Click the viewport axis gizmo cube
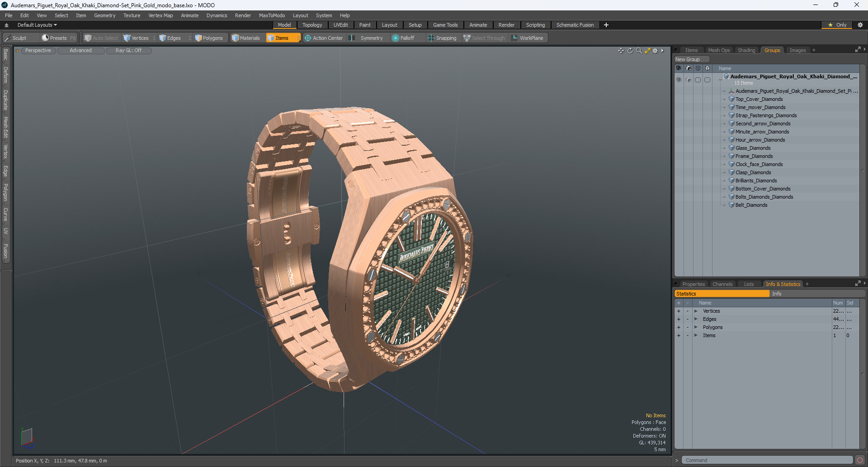Viewport: 868px width, 467px height. (x=27, y=437)
